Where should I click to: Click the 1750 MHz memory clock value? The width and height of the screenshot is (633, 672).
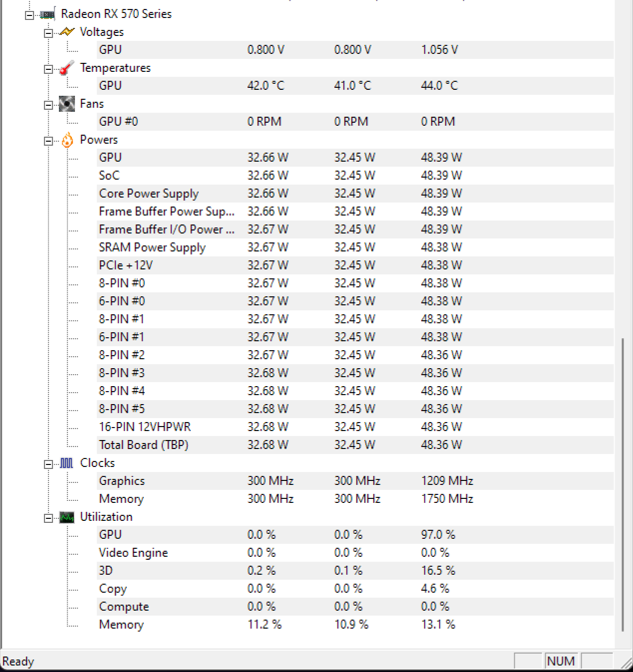point(447,499)
